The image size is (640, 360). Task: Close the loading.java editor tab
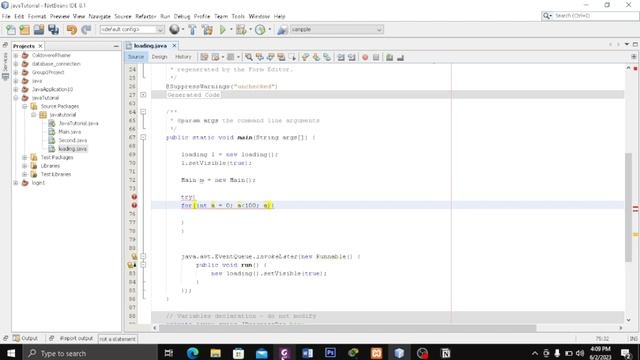tap(174, 46)
